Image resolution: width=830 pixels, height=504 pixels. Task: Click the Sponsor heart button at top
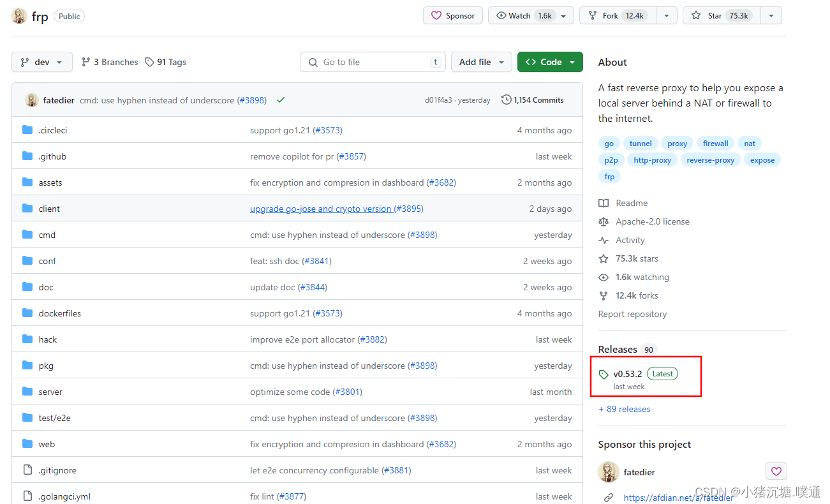pyautogui.click(x=454, y=16)
